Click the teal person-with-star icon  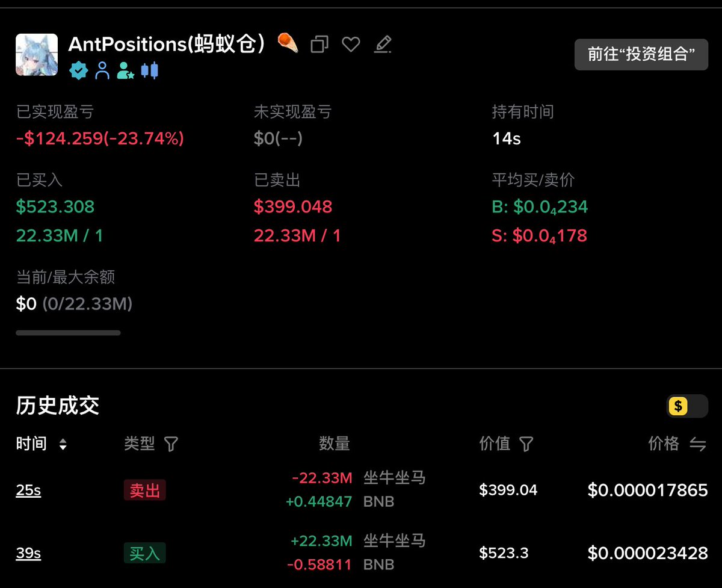[125, 71]
